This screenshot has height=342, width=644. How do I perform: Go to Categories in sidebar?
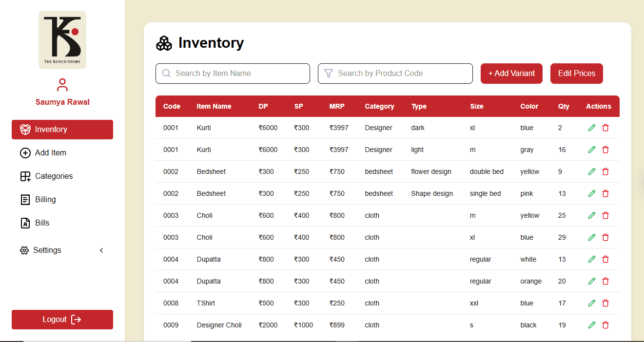coord(62,176)
